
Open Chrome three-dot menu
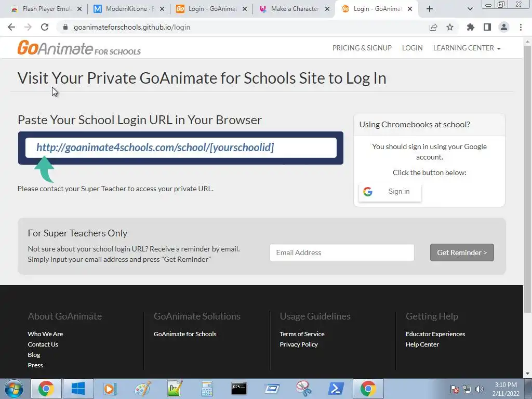(x=521, y=27)
